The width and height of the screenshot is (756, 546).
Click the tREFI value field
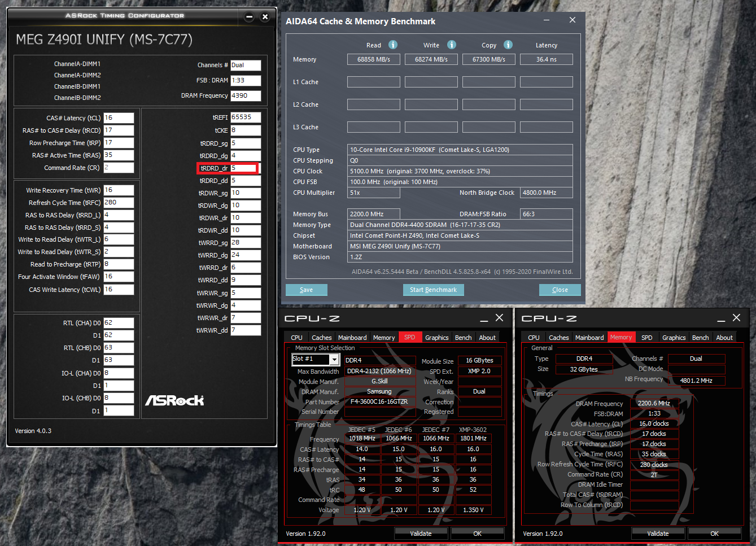click(x=246, y=117)
